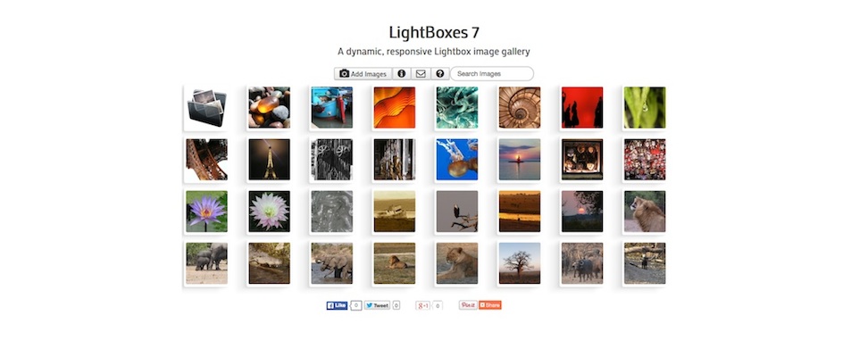Open the spiral staircase thumbnail
Screen dimensions: 868x357
coord(520,107)
